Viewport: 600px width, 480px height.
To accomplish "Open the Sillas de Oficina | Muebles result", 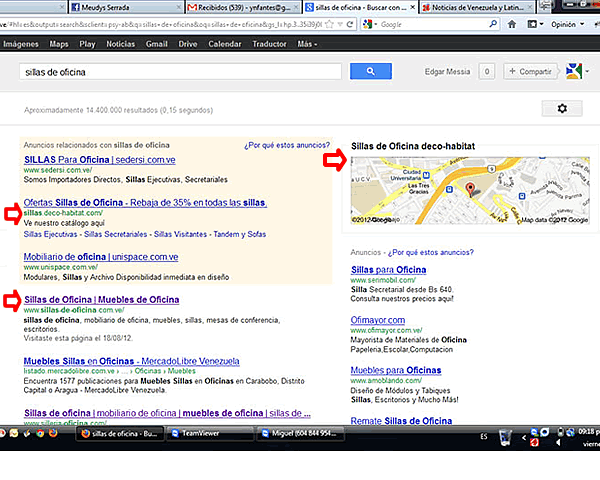I will click(x=101, y=299).
